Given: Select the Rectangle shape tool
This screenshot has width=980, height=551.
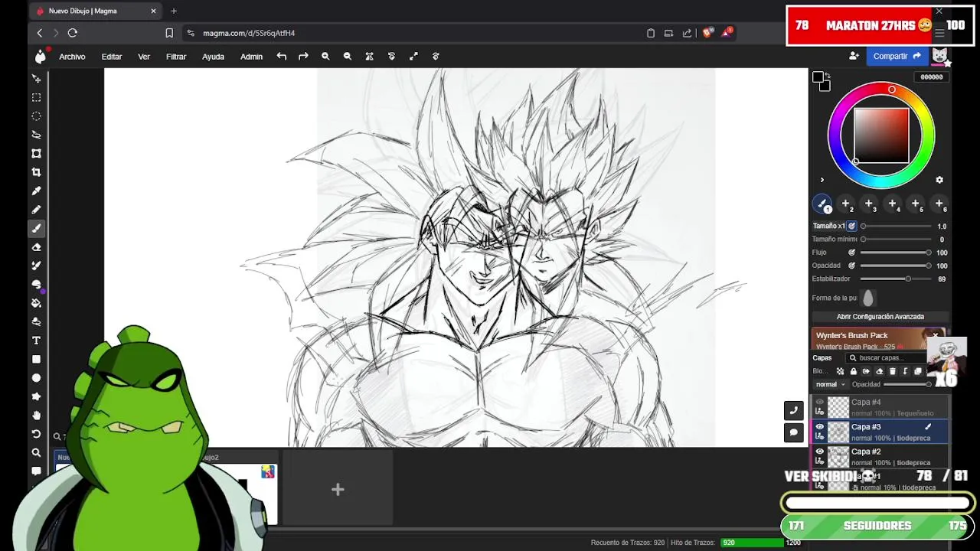Looking at the screenshot, I should pos(36,359).
